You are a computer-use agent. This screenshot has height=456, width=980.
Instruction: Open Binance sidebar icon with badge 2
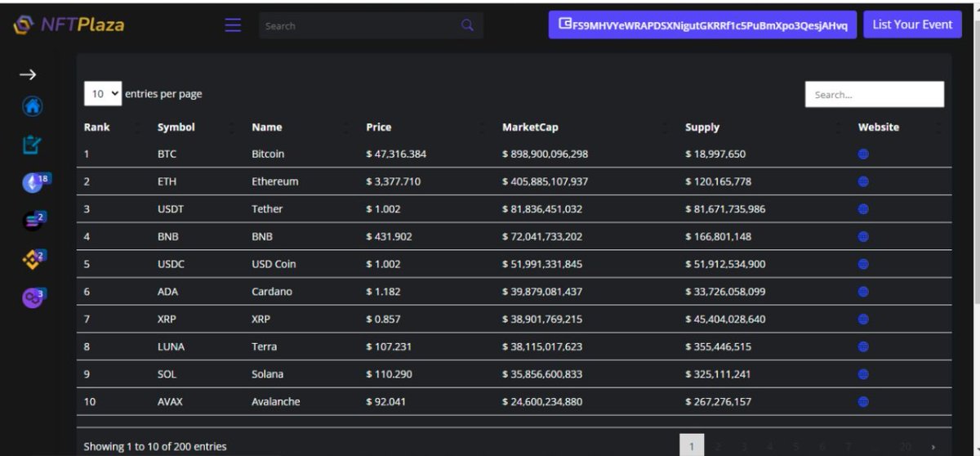[x=33, y=258]
